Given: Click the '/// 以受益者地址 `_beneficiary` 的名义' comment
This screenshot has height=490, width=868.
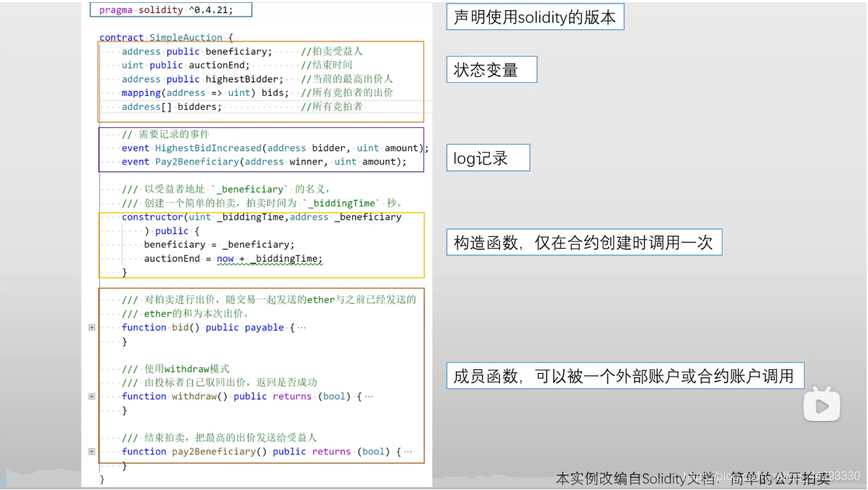Looking at the screenshot, I should point(226,189).
